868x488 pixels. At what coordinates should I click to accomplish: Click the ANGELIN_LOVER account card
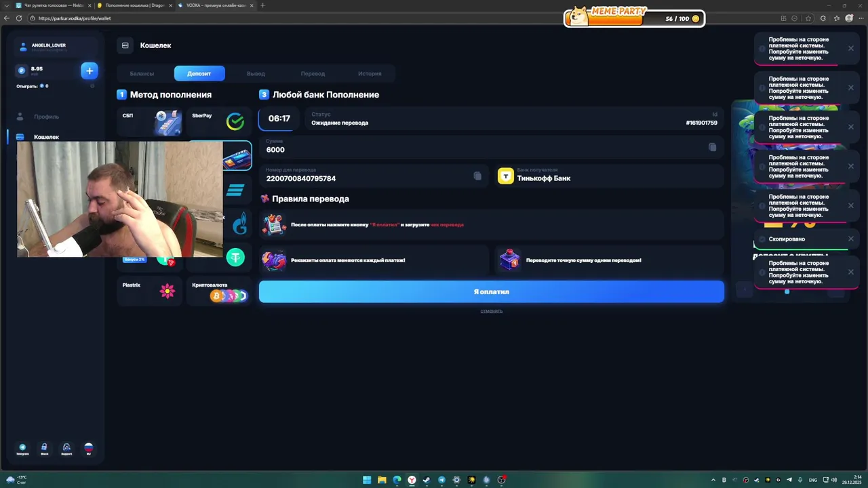click(57, 47)
